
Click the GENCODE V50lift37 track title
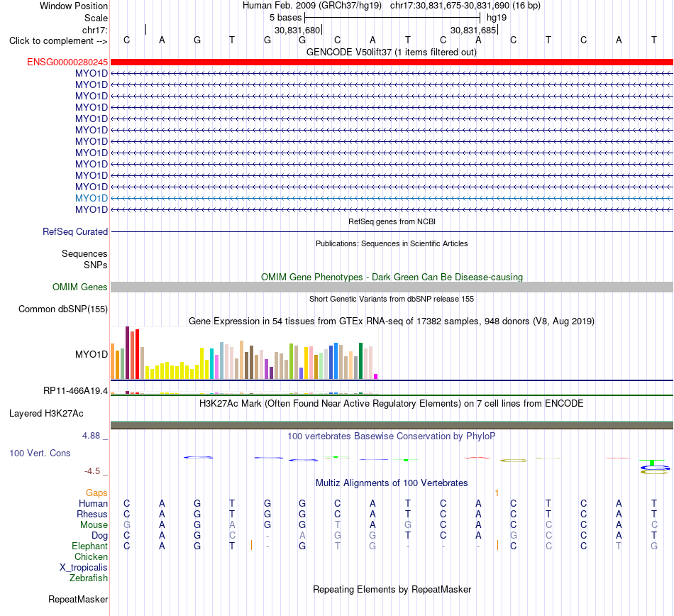pos(391,52)
